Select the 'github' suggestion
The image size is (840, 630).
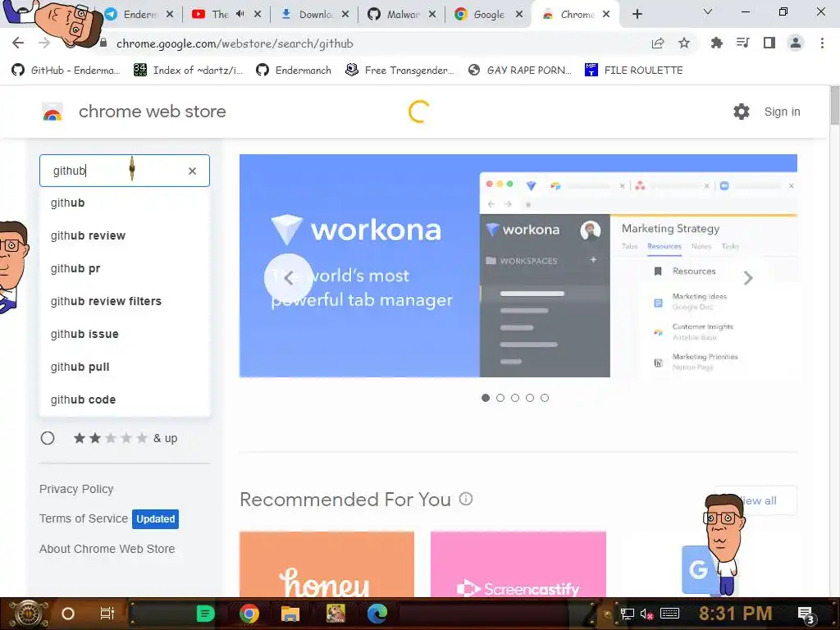click(x=125, y=203)
